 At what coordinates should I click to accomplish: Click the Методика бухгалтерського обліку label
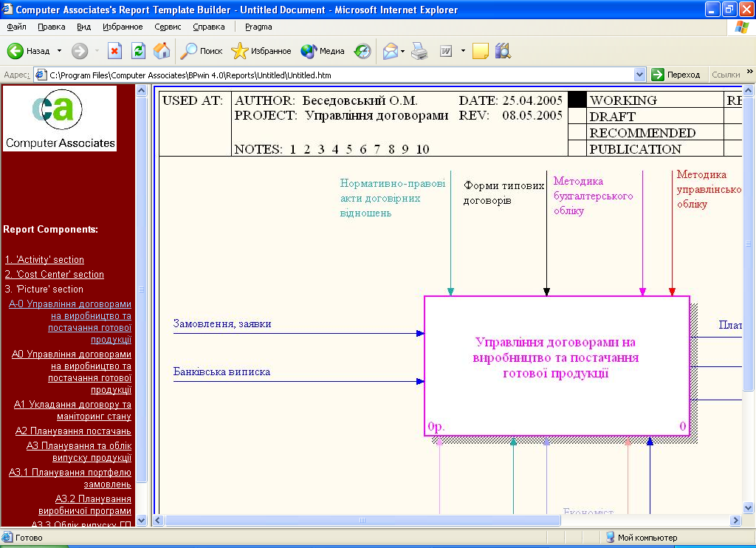[593, 196]
